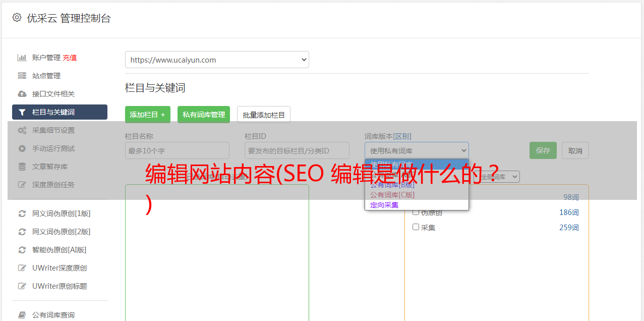644x321 pixels.
Task: Click the green 保存 button
Action: pos(543,150)
